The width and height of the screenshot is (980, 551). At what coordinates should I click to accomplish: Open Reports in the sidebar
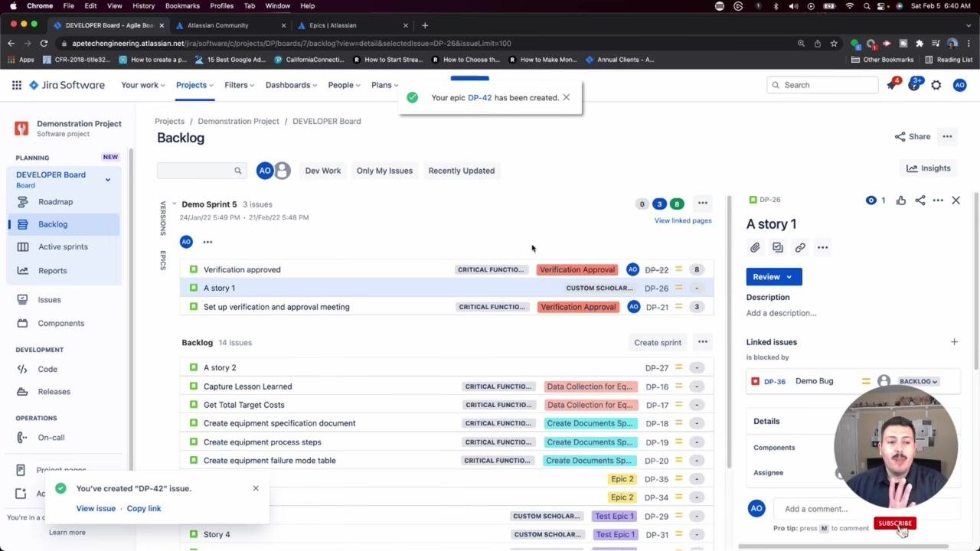tap(52, 270)
